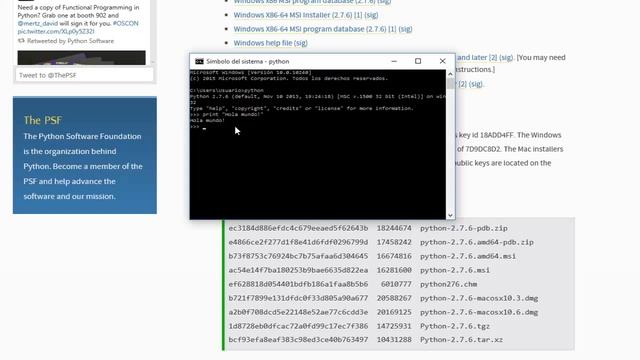Click the file size value 10431288
The image size is (640, 360).
[394, 340]
